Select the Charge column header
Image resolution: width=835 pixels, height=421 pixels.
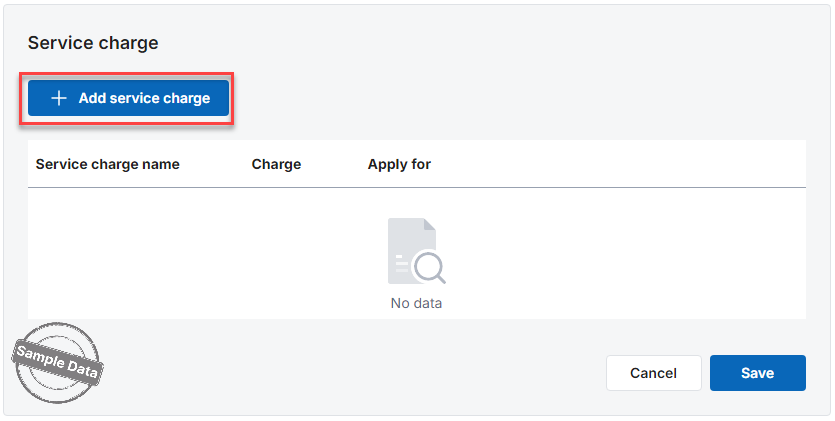276,164
